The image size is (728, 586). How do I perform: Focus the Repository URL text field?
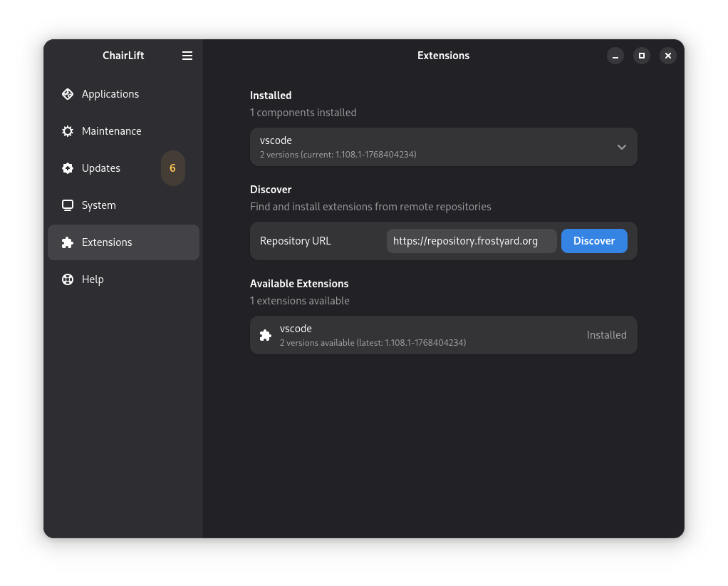point(472,241)
